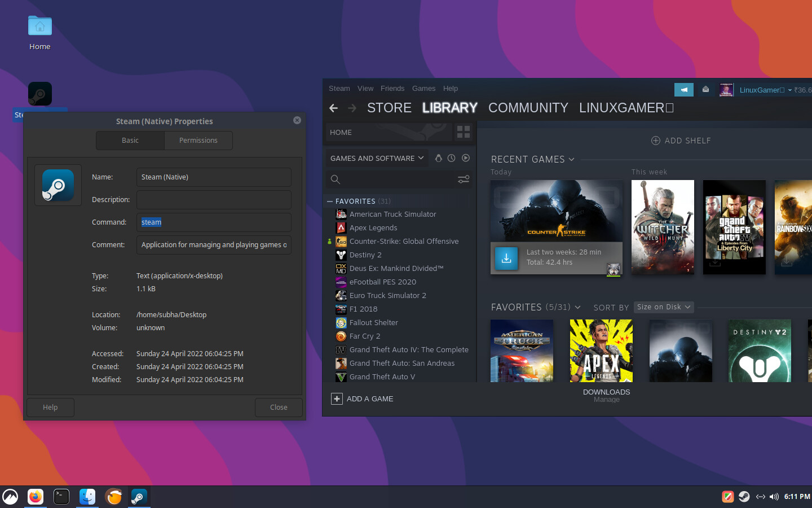Click library search magnifier icon
The height and width of the screenshot is (508, 812).
(x=336, y=179)
